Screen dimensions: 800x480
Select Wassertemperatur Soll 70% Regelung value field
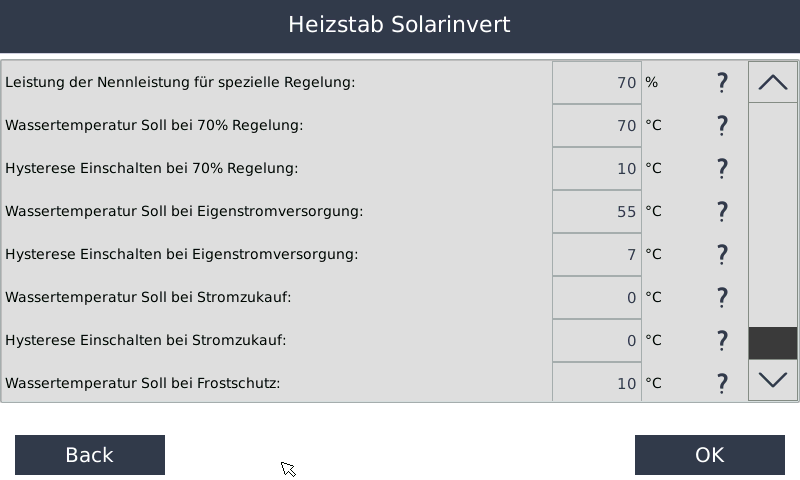click(x=597, y=125)
